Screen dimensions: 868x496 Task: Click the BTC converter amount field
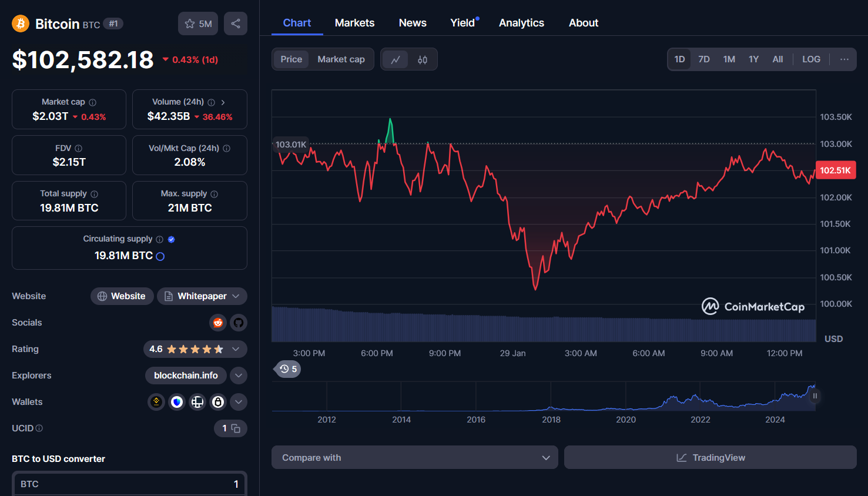coord(129,484)
